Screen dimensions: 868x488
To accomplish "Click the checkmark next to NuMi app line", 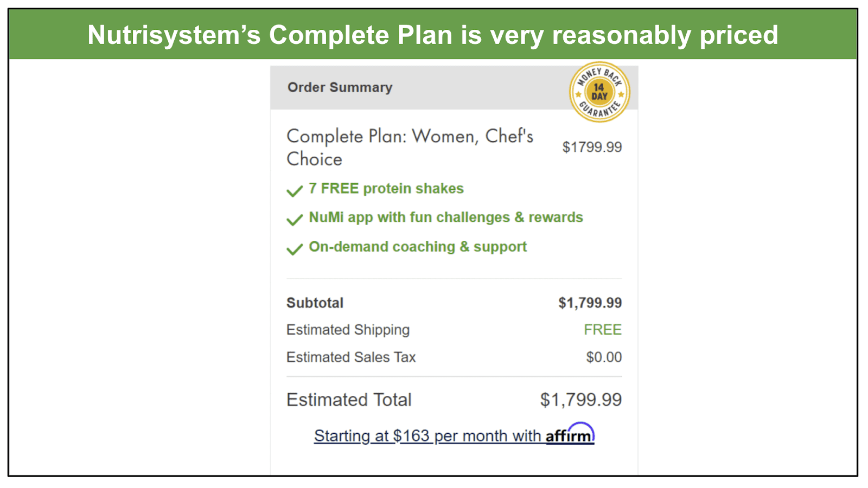I will (x=295, y=220).
